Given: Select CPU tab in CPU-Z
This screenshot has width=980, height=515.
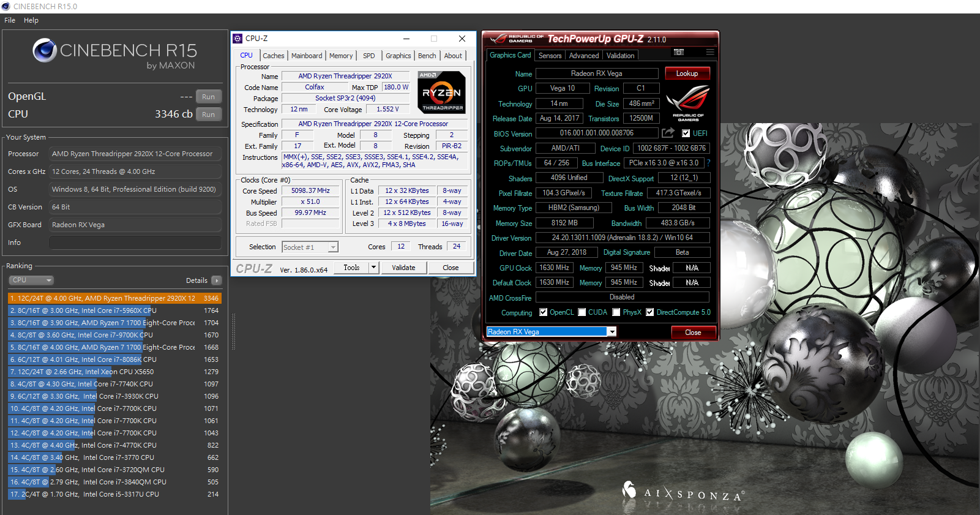Looking at the screenshot, I should [x=247, y=55].
